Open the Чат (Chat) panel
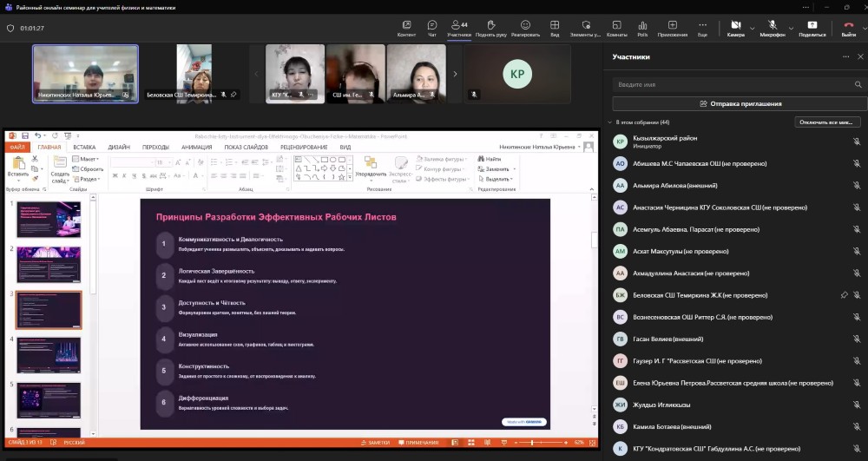 tap(432, 27)
